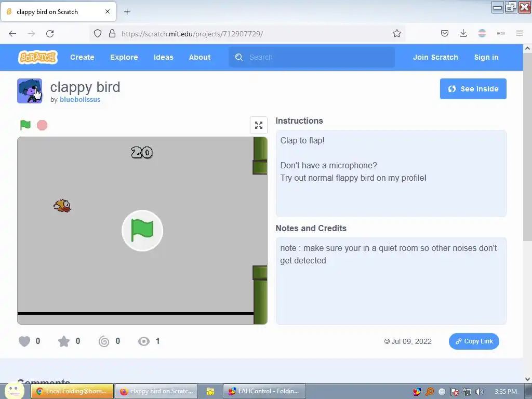Click the red flag security tray icon

point(454,392)
